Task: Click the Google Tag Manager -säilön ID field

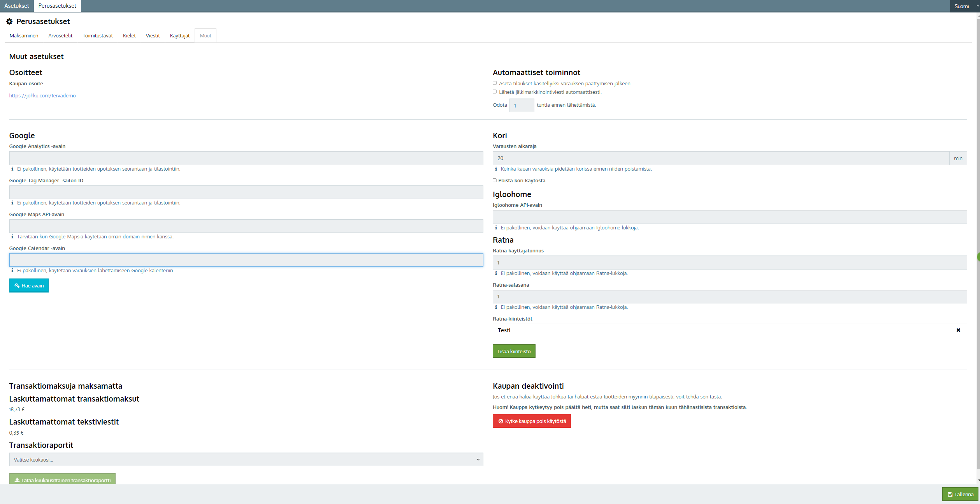Action: point(246,192)
